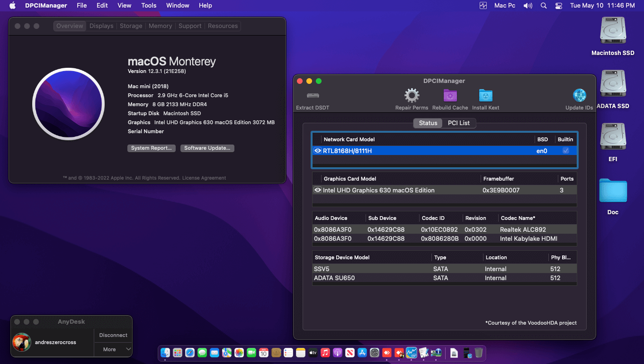
Task: Click the eye icon beside RTL8168H/8111H
Action: (x=318, y=150)
